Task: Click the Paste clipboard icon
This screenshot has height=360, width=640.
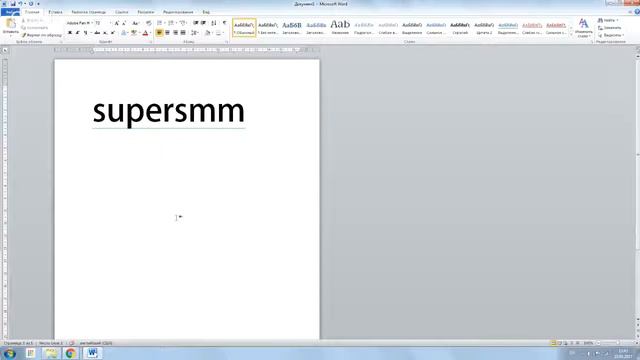Action: [11, 24]
